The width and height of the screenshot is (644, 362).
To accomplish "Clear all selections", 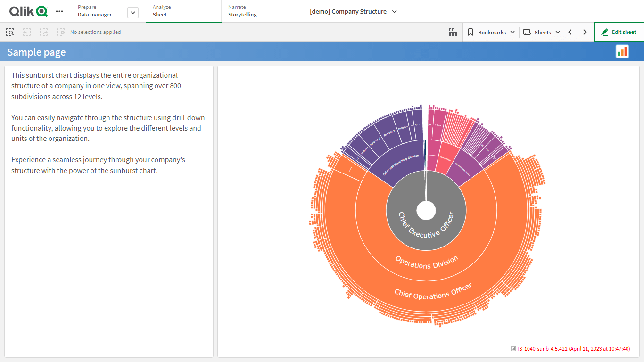I will tap(60, 32).
